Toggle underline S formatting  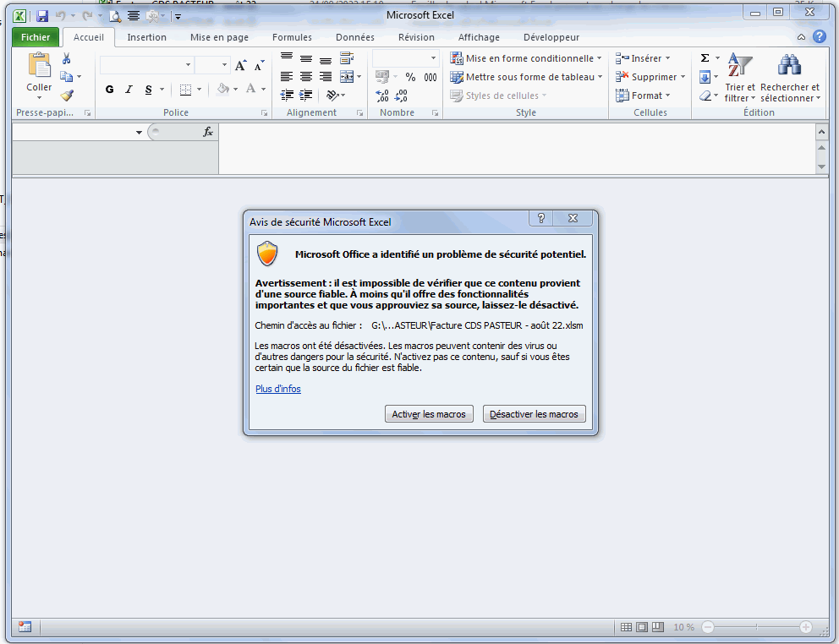point(148,90)
